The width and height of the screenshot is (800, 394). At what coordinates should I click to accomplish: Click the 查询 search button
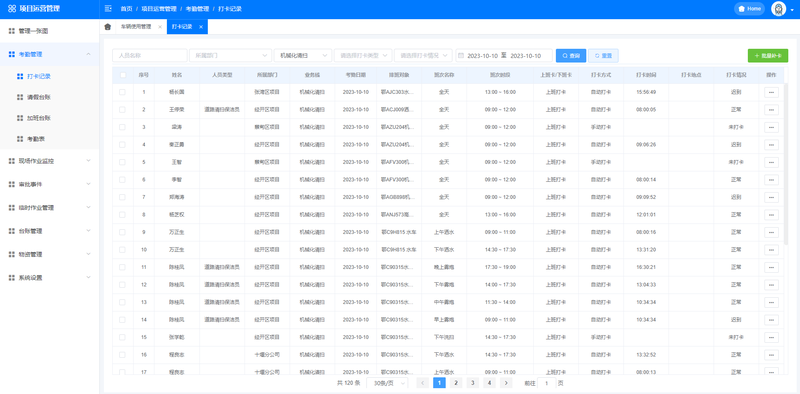[x=571, y=55]
